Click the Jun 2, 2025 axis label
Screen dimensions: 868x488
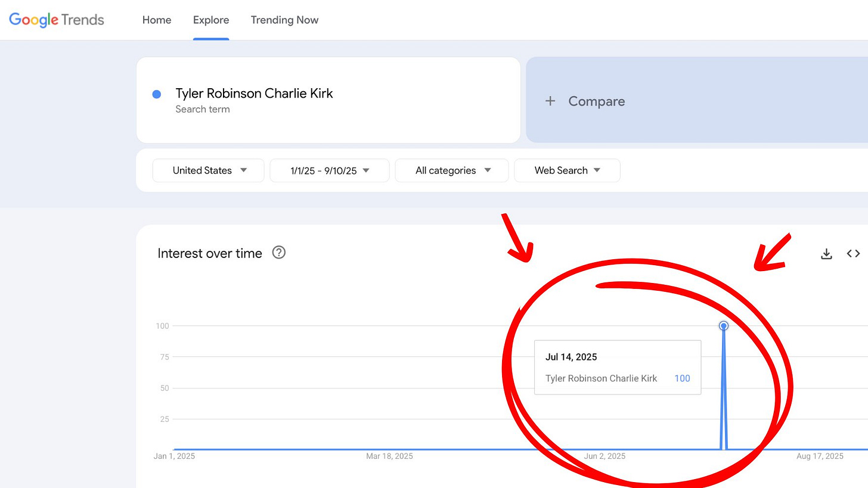[604, 456]
